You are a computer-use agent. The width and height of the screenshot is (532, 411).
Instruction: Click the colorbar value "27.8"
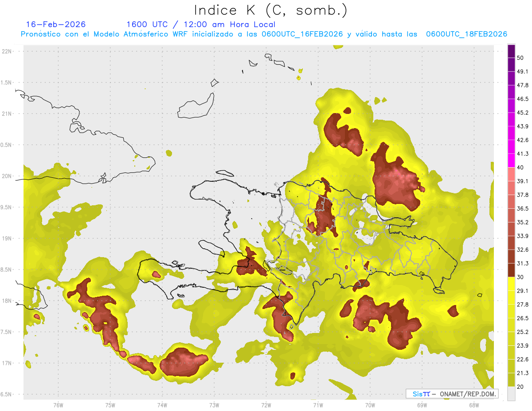(523, 305)
